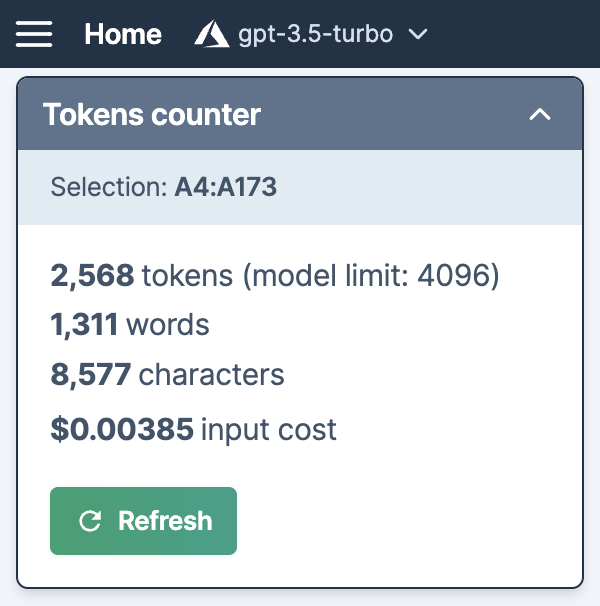Select the A4:A173 range text
This screenshot has height=606, width=600.
point(226,187)
